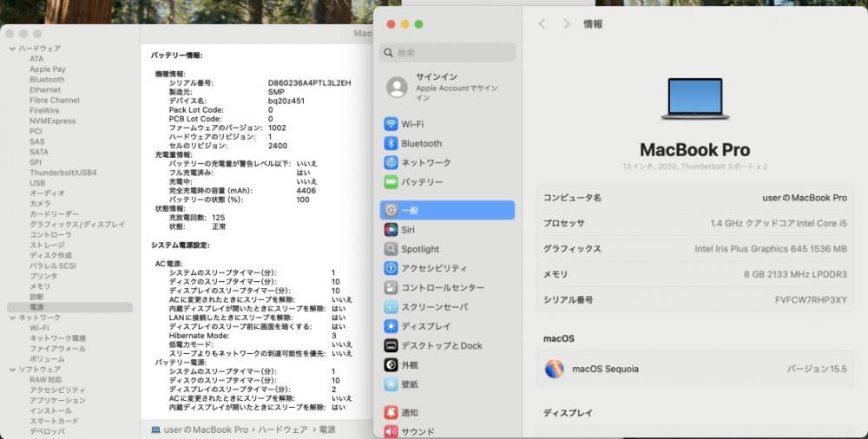This screenshot has height=439, width=868.
Task: Select NVMExpress tree item
Action: [x=53, y=121]
